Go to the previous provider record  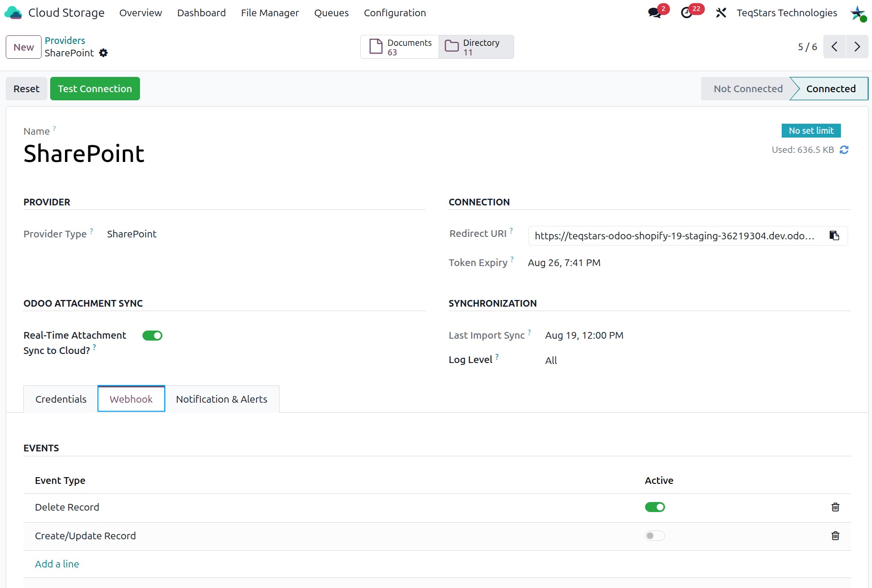point(834,47)
